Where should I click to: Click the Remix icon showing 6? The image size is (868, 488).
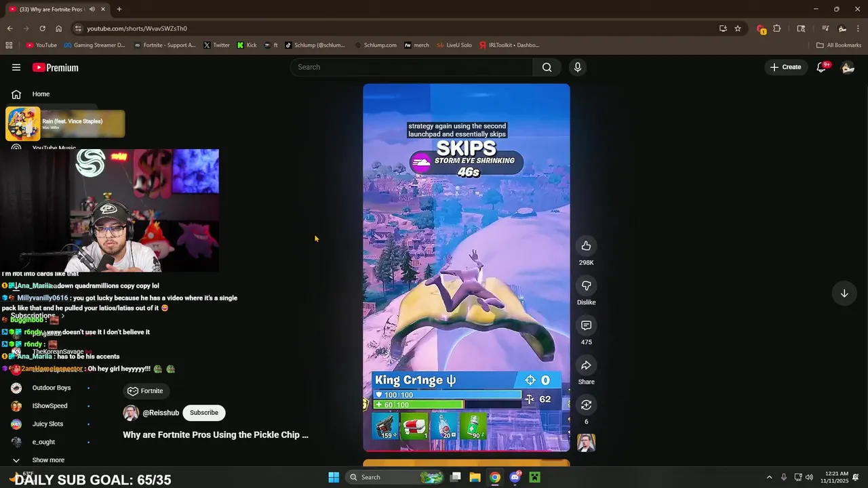[587, 405]
